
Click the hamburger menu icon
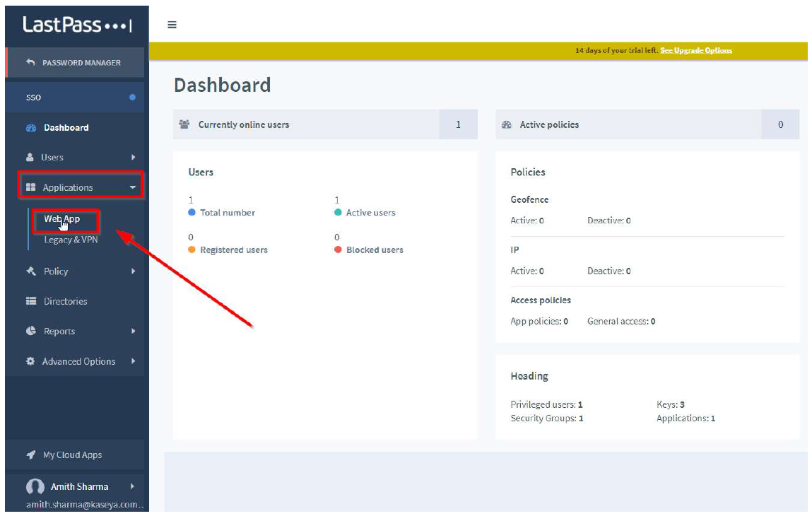[x=172, y=25]
